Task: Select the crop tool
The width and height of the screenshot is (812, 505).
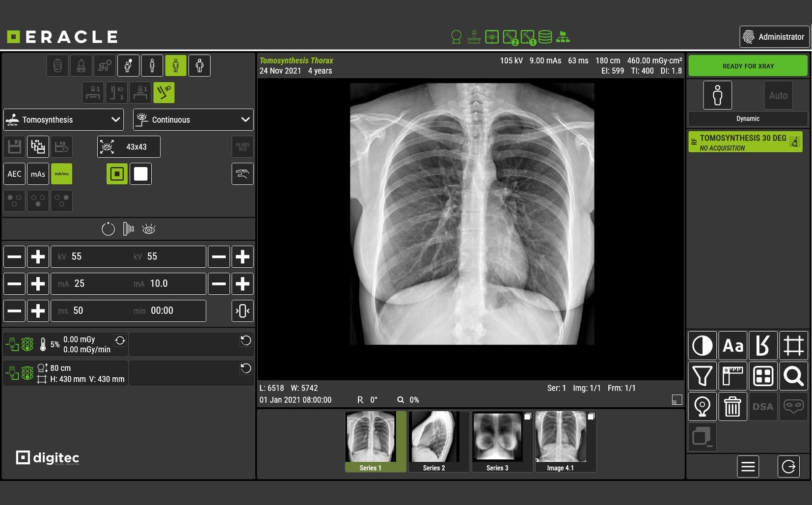Action: pyautogui.click(x=794, y=346)
